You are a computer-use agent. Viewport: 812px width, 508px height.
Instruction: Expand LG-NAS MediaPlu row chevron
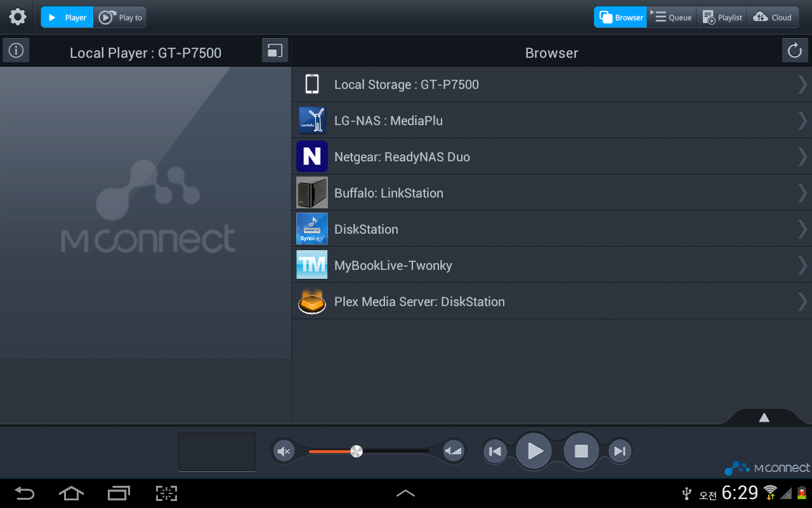(x=802, y=121)
